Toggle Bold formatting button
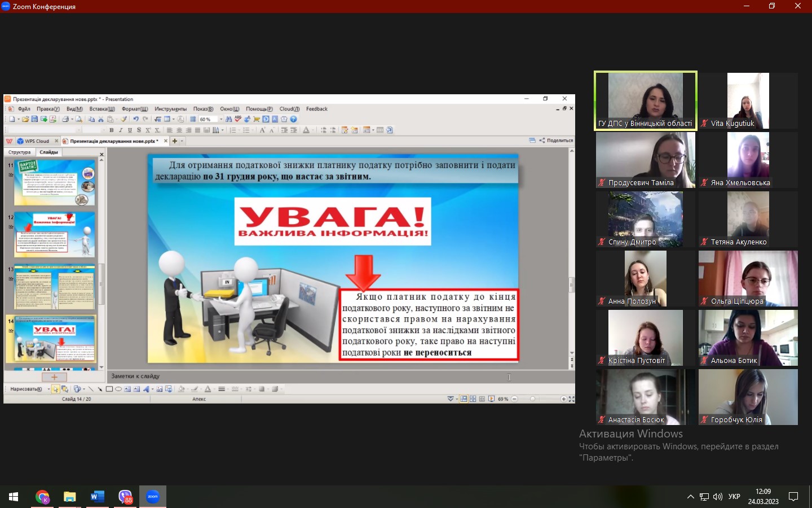Screen dimensions: 812x508 (x=112, y=130)
